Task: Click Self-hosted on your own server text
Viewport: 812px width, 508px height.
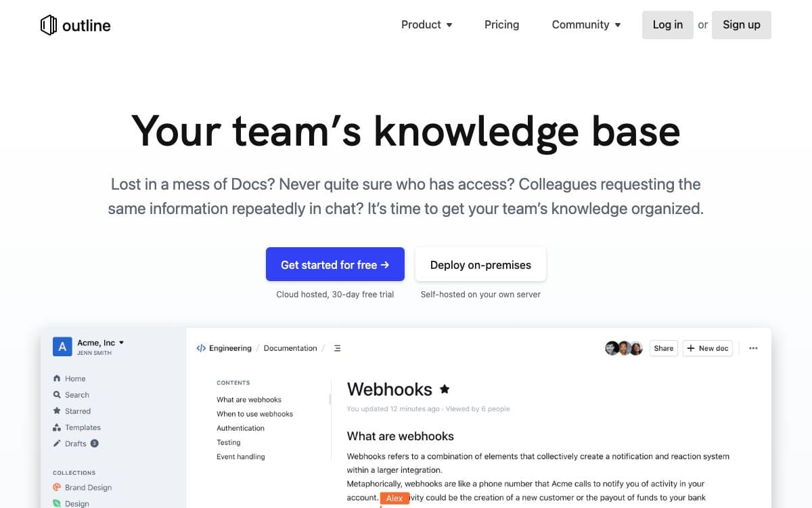Action: tap(480, 295)
